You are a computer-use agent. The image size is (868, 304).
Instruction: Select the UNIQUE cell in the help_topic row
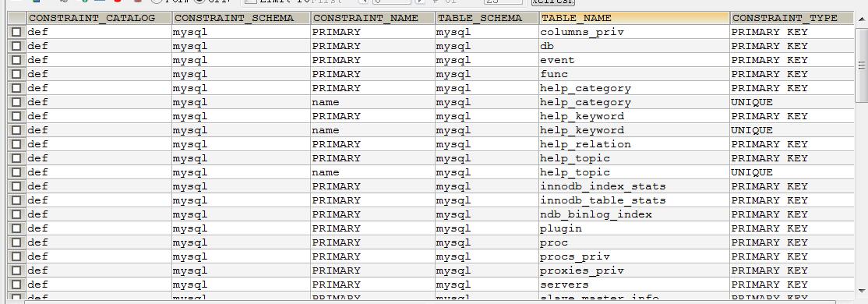point(792,172)
